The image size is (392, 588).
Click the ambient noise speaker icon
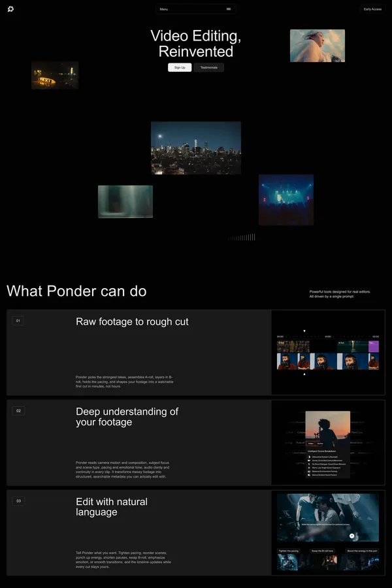[309, 475]
